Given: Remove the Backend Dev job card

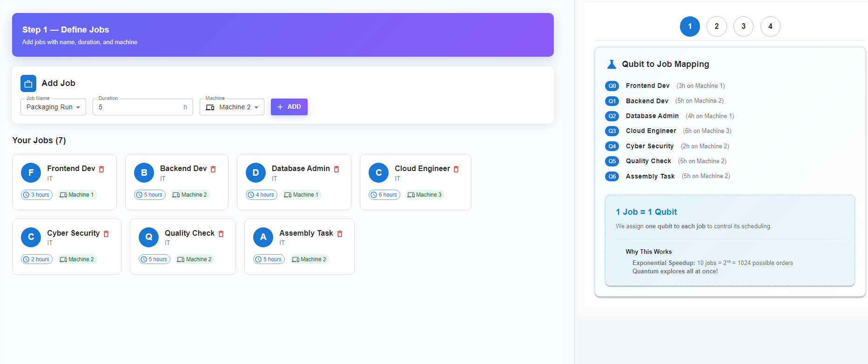Looking at the screenshot, I should 213,169.
